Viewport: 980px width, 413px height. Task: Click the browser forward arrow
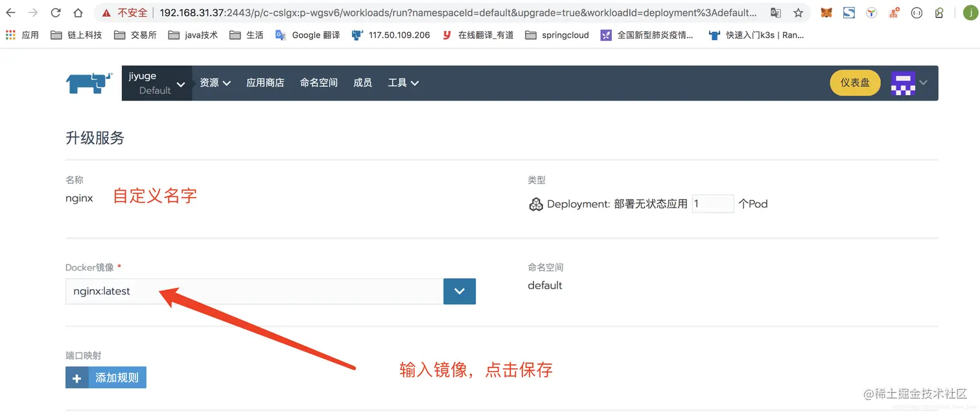pyautogui.click(x=33, y=12)
